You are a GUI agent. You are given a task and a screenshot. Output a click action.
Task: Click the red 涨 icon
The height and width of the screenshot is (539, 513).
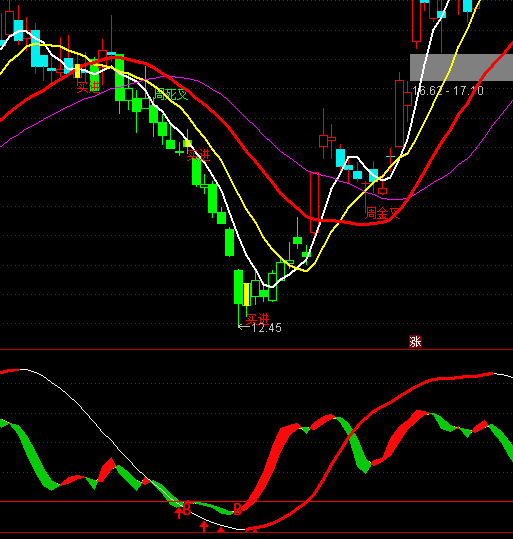415,342
